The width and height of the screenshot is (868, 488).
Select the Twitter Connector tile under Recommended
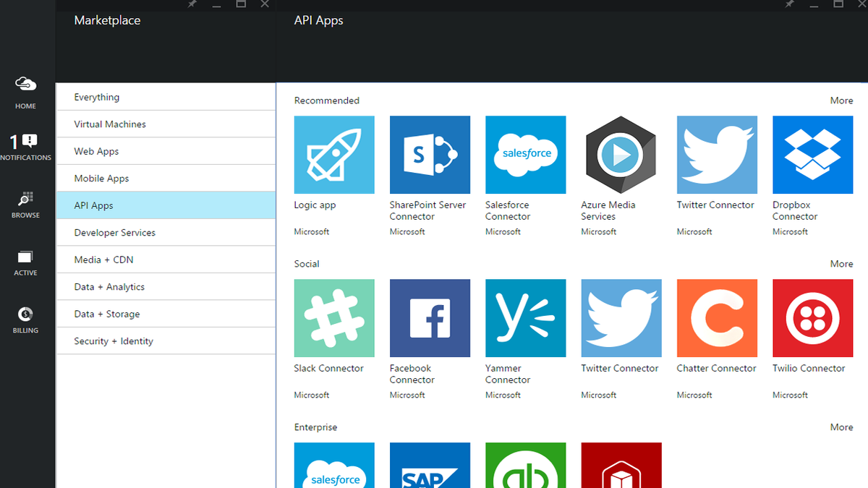click(x=717, y=155)
